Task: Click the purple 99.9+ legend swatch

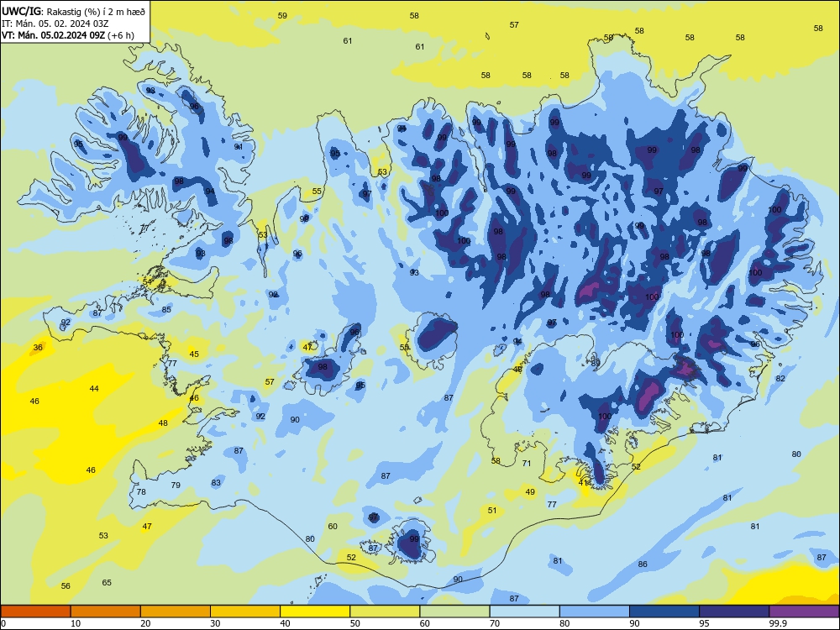Action: [x=804, y=611]
